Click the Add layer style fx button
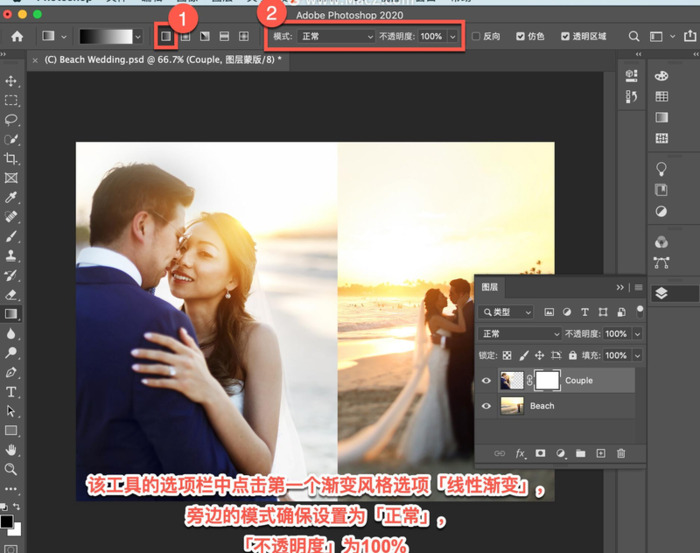Viewport: 700px width, 553px height. (520, 453)
